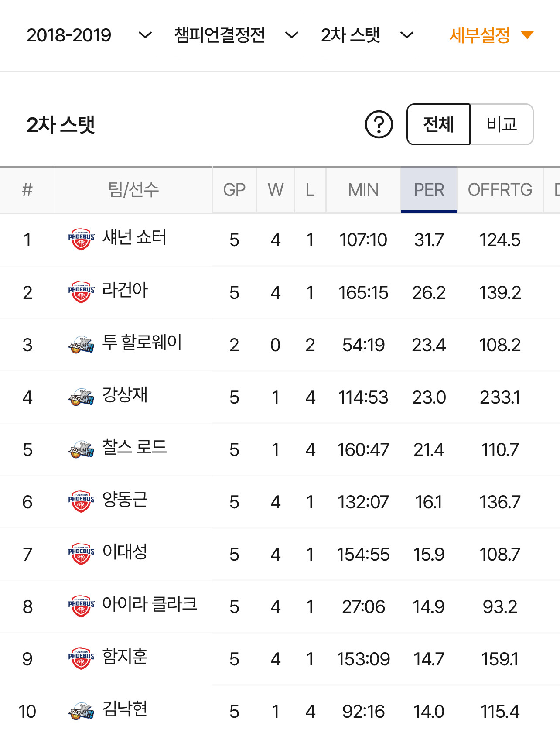This screenshot has width=560, height=733.
Task: Open the 챔피언결정전 round dropdown
Action: click(x=236, y=35)
